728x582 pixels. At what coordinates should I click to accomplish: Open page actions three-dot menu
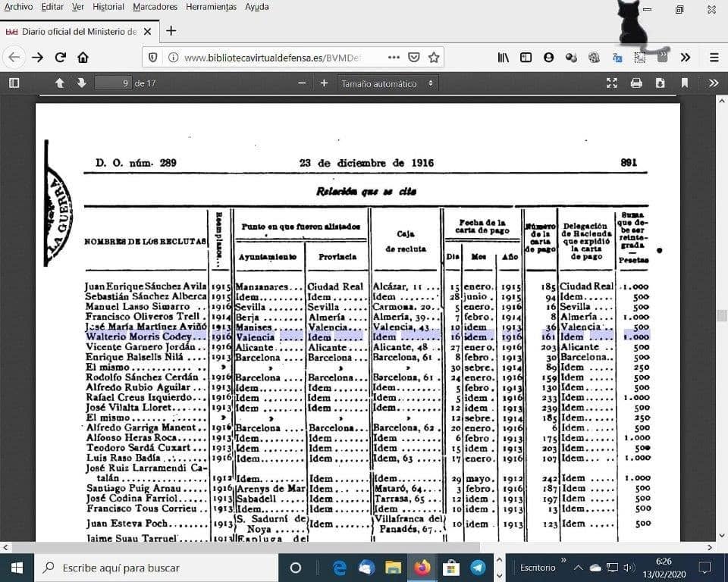pyautogui.click(x=394, y=58)
